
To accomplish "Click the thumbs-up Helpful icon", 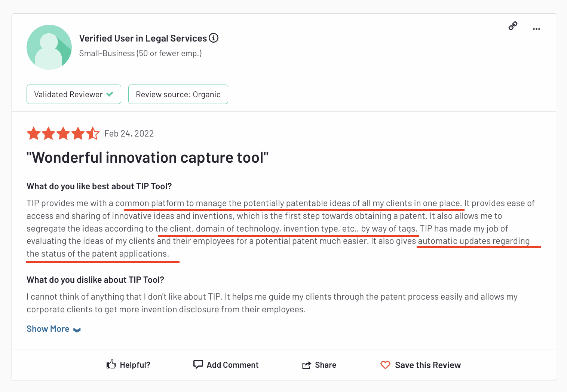I will click(111, 364).
